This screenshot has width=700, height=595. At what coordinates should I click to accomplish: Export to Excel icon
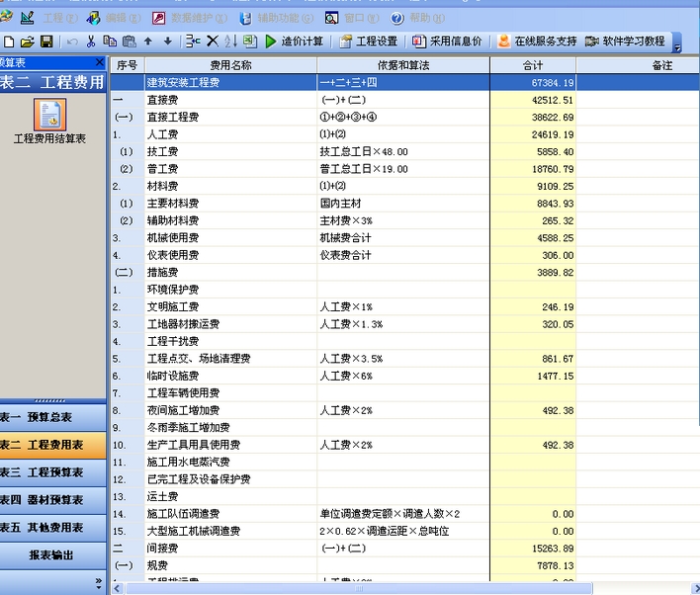pyautogui.click(x=250, y=42)
